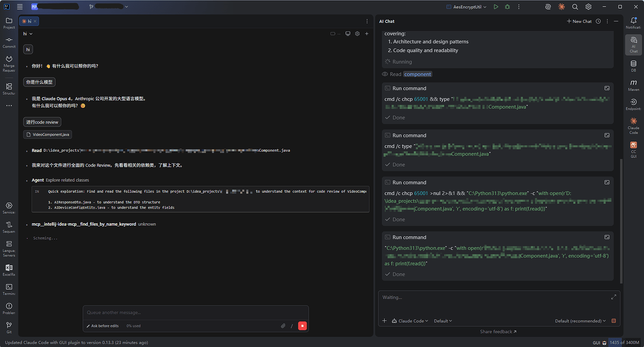
Task: Open the Terminal tool window
Action: pyautogui.click(x=9, y=290)
